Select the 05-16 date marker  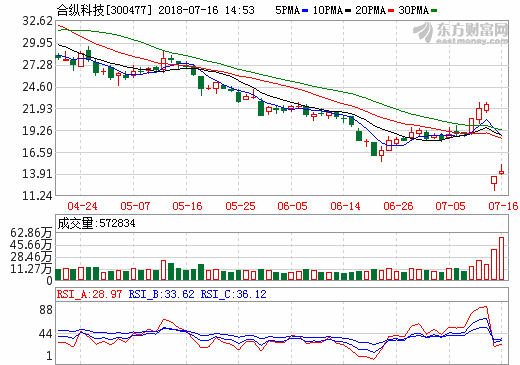tap(187, 206)
